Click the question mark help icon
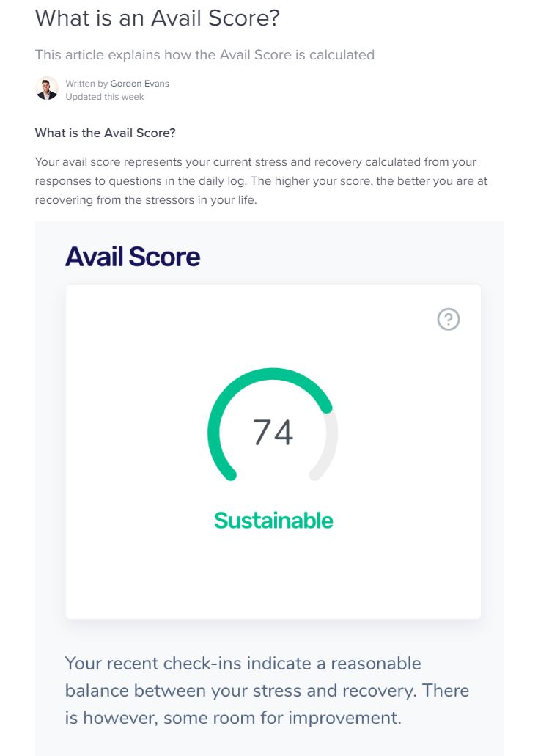The image size is (538, 756). point(448,319)
